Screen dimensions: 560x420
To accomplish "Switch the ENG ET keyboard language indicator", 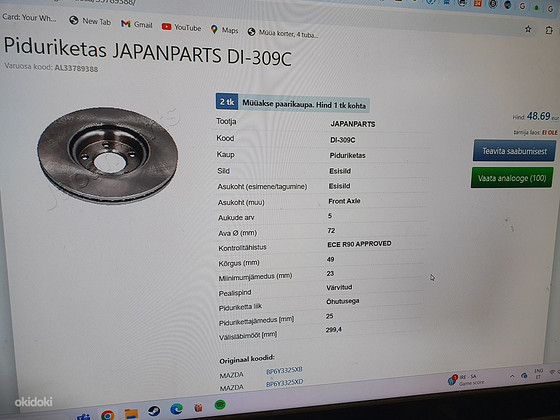I will click(x=538, y=374).
